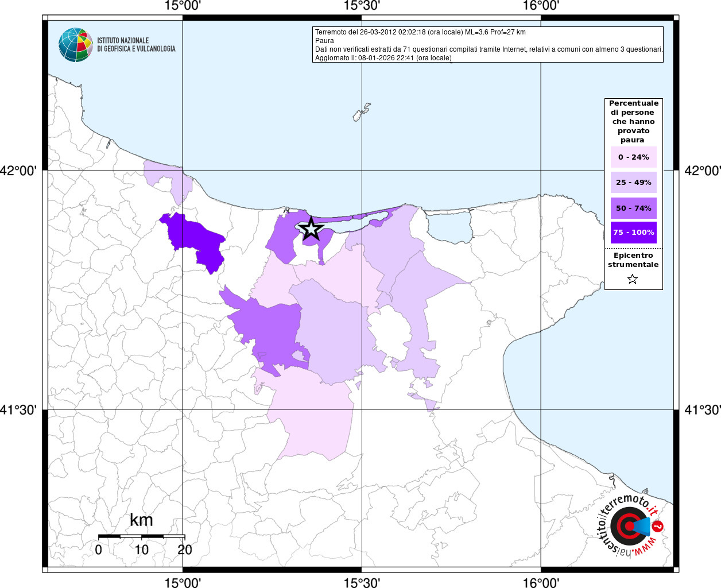
Task: Click the 16°00' longitude label at bottom
Action: tap(541, 583)
